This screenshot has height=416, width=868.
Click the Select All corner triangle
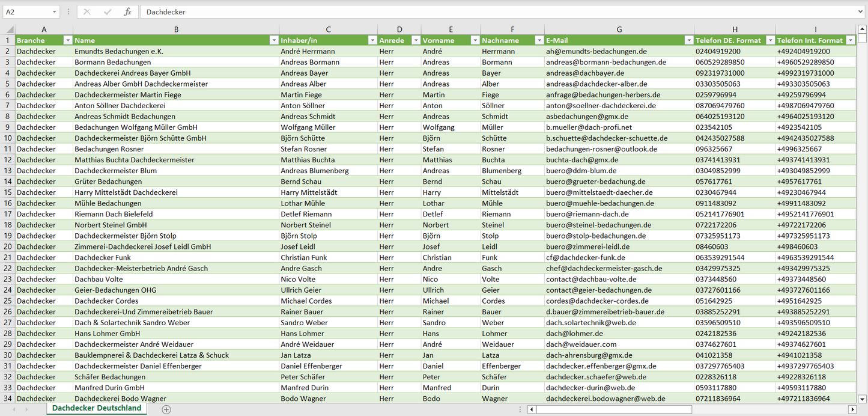8,29
